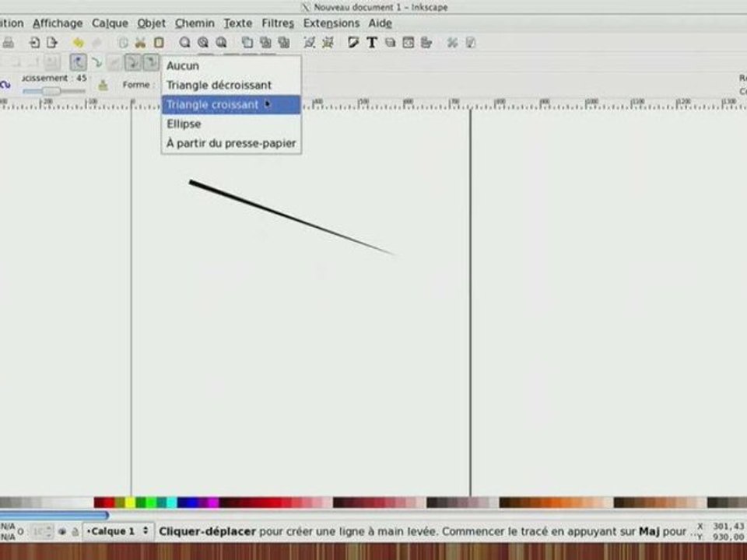747x560 pixels.
Task: Click the reset-to-defaults icon beside smoothing slider
Action: coord(103,86)
